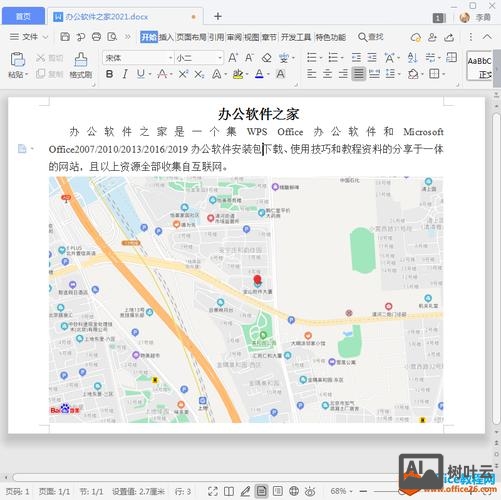Switch to the 页面布局 ribbon tab
This screenshot has height=500, width=501.
(191, 37)
